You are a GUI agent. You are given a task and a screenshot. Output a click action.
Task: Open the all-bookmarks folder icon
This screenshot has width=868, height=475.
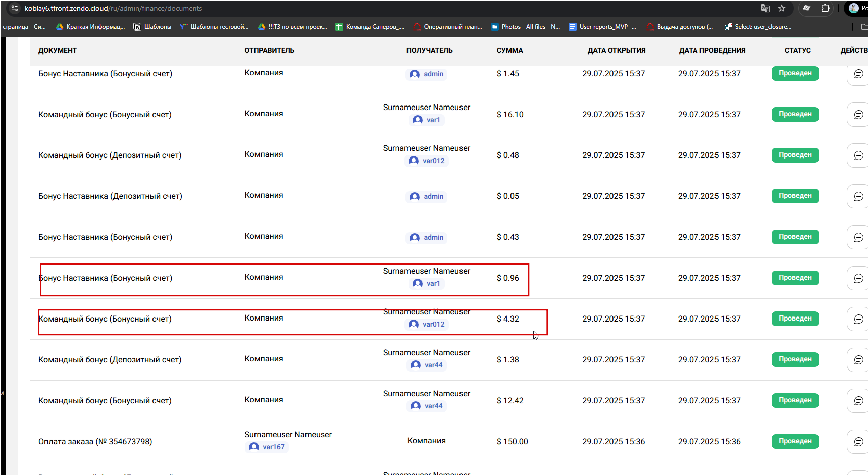(864, 27)
